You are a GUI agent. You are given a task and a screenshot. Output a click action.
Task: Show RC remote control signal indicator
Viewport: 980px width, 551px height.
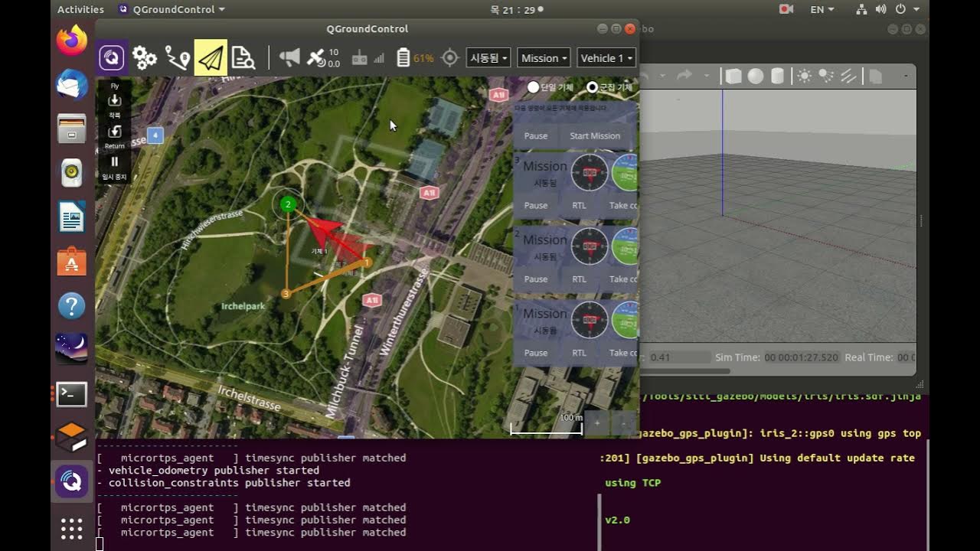(359, 57)
